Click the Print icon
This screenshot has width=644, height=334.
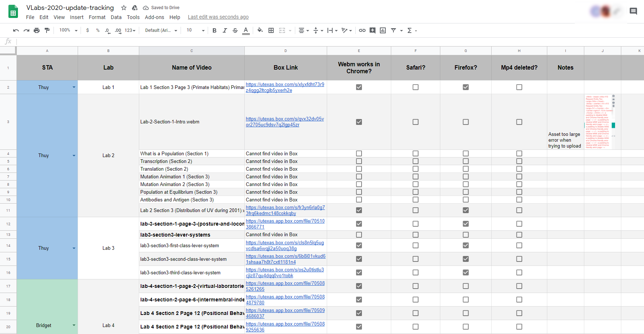[37, 30]
